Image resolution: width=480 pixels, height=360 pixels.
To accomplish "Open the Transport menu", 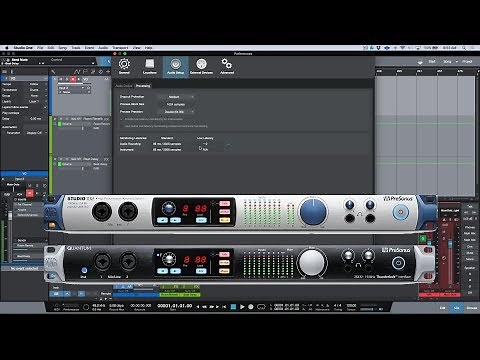I will 120,48.
